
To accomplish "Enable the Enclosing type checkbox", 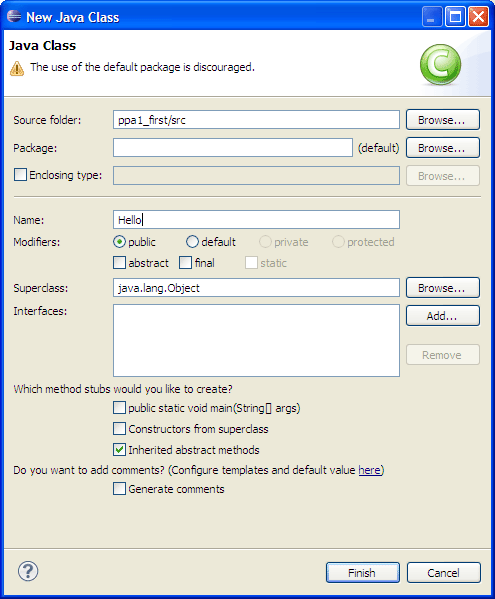I will pyautogui.click(x=20, y=175).
